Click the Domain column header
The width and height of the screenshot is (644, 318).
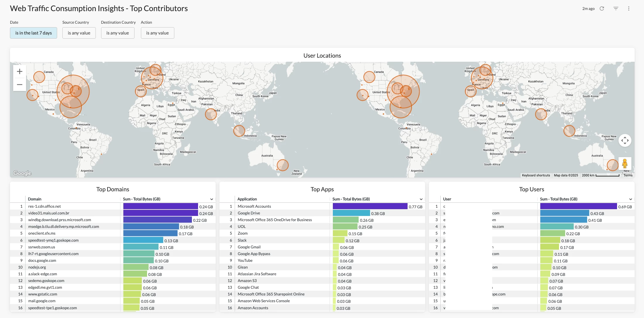[35, 199]
